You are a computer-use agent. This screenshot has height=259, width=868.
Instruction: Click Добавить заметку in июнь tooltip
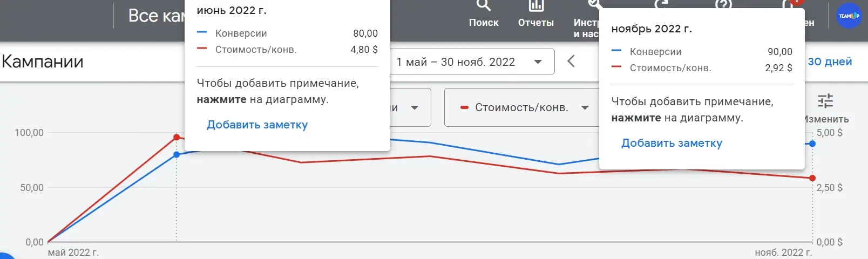[257, 125]
